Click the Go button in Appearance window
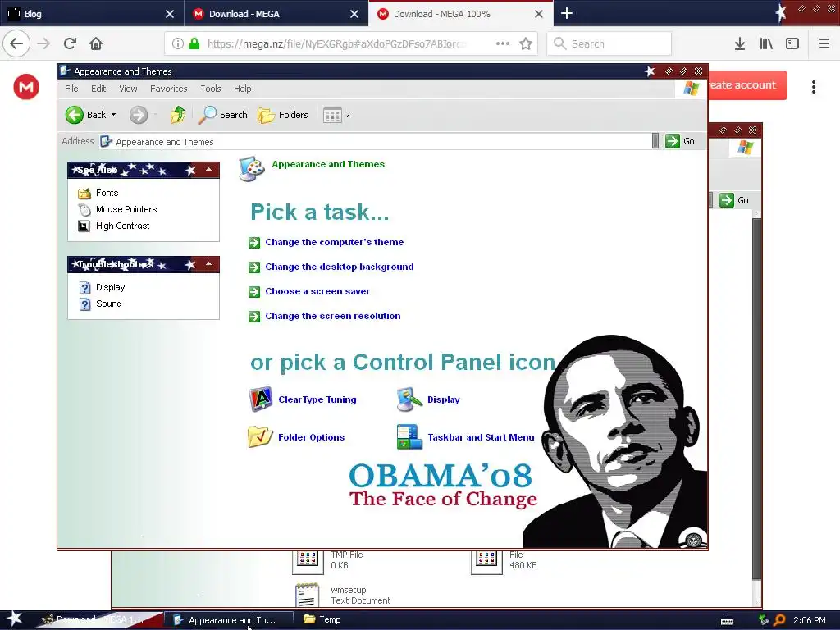This screenshot has height=630, width=840. click(680, 141)
